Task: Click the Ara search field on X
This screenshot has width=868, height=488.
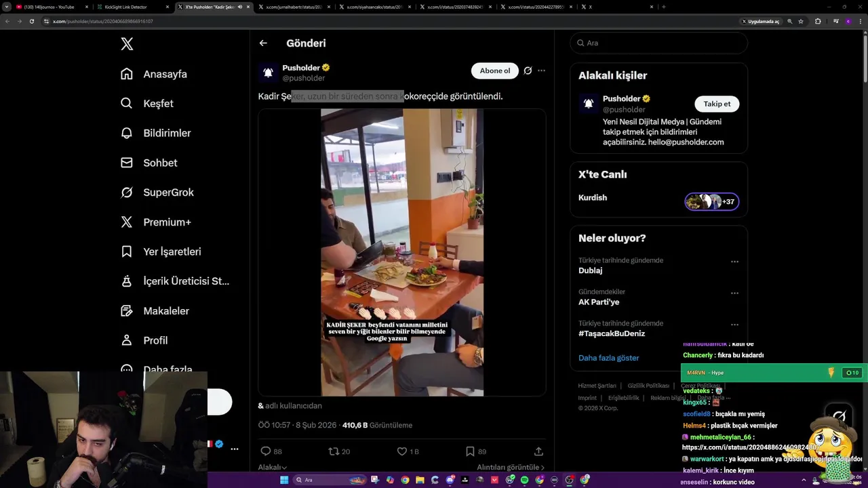Action: (x=658, y=43)
